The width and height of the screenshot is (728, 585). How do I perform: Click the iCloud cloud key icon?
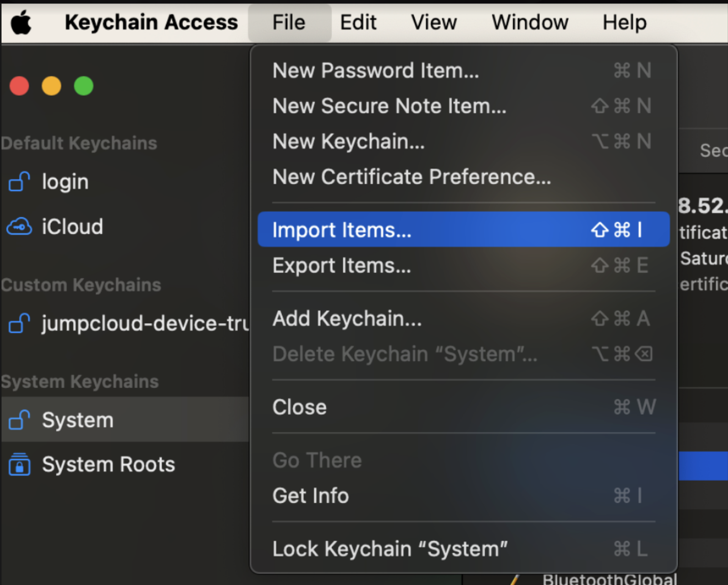point(19,226)
